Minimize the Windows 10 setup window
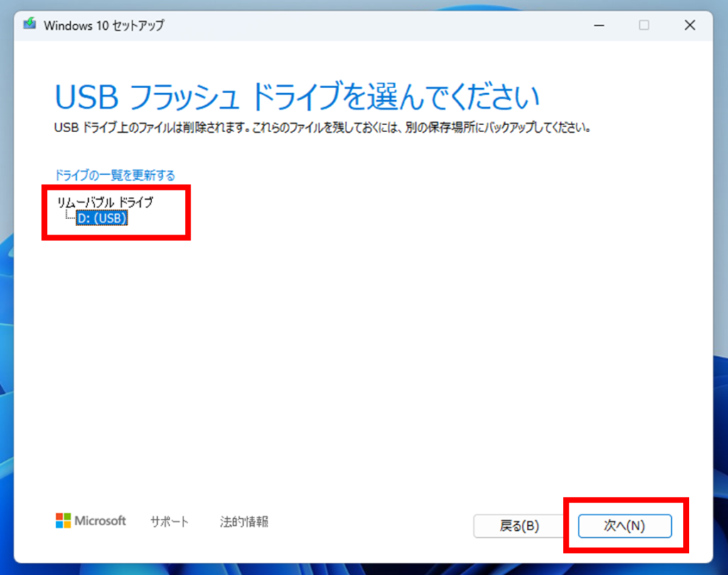This screenshot has height=575, width=728. tap(599, 25)
